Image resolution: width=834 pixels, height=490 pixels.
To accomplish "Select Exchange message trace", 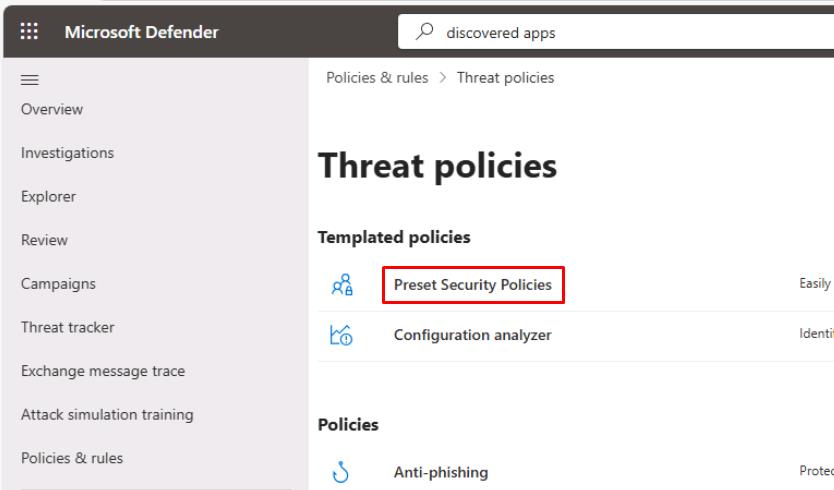I will click(103, 371).
